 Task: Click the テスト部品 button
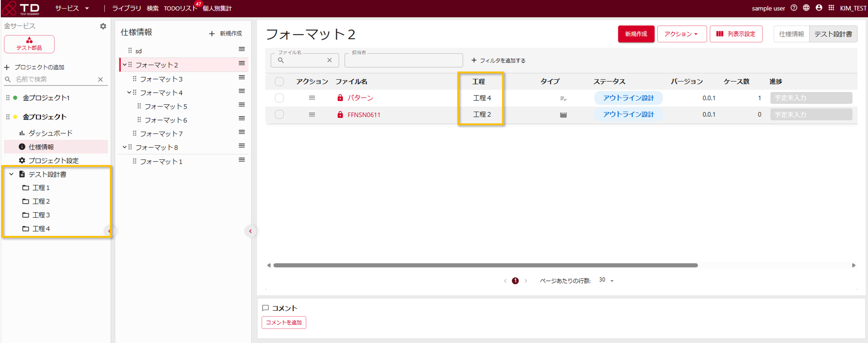click(29, 44)
